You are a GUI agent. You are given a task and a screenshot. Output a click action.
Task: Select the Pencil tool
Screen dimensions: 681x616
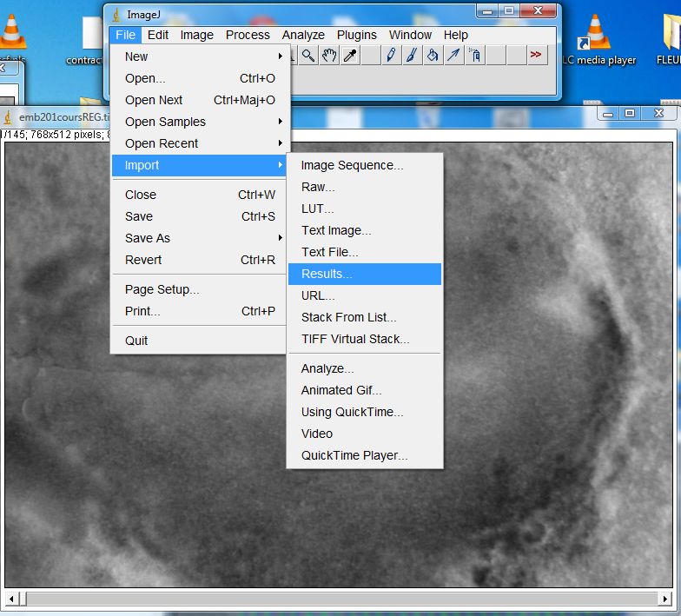pyautogui.click(x=391, y=56)
